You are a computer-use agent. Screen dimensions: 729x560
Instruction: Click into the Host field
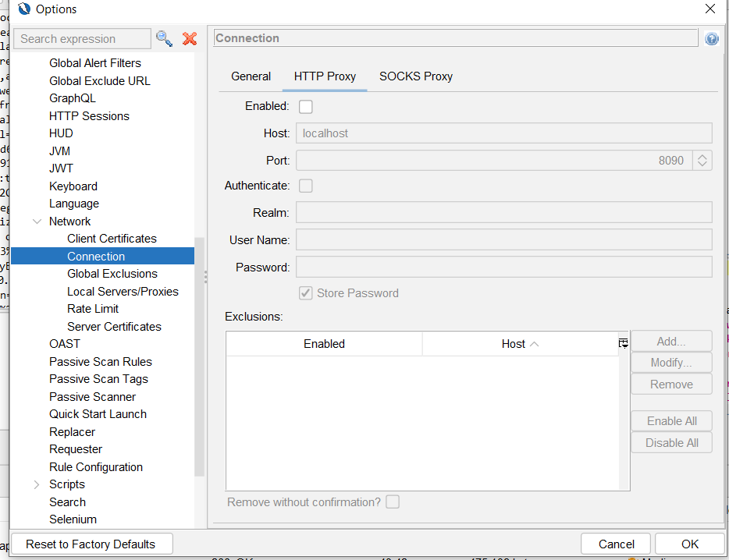pyautogui.click(x=504, y=133)
